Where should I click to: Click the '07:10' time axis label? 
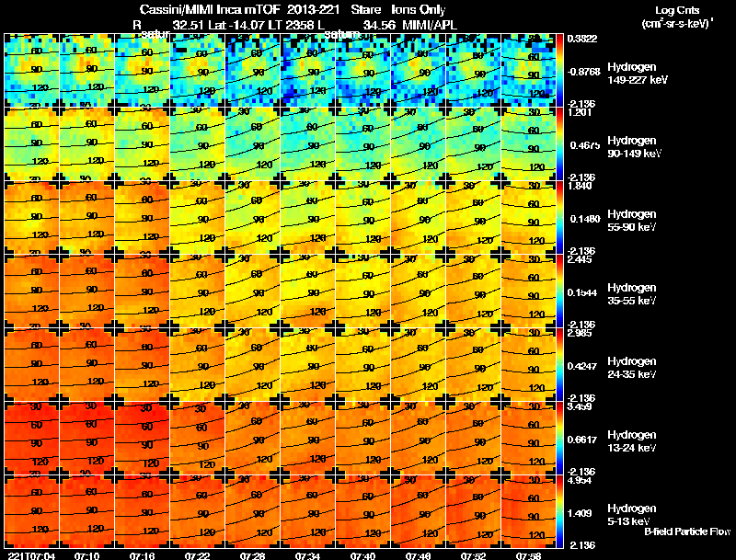[86, 555]
